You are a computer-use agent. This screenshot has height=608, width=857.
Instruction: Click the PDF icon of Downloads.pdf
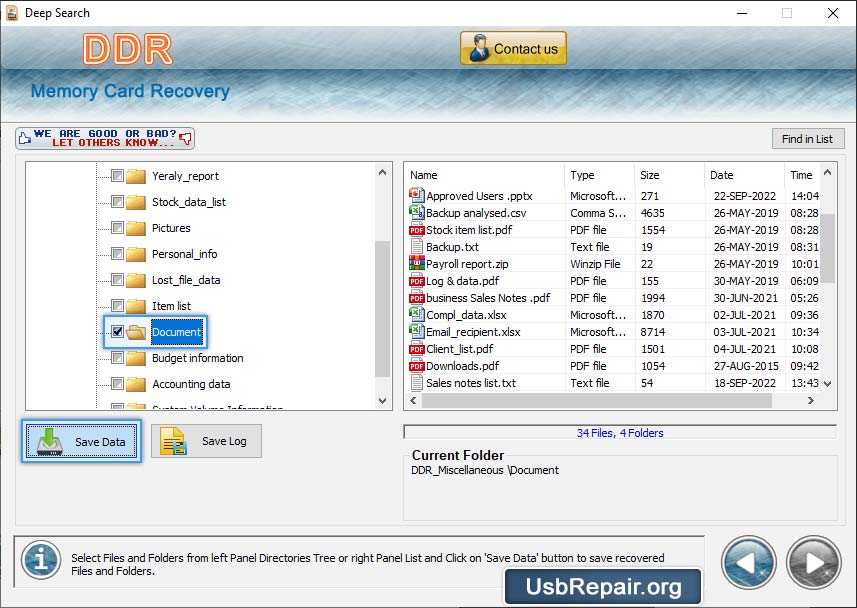[x=416, y=365]
